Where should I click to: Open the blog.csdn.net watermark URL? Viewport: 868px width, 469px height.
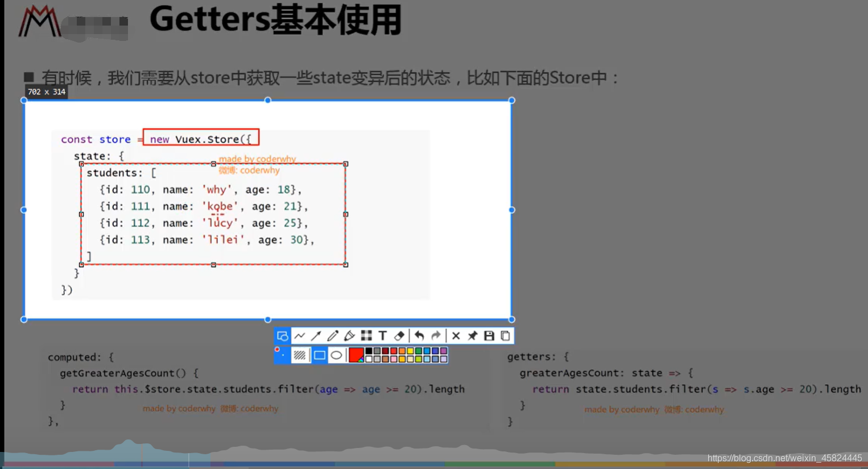(784, 458)
